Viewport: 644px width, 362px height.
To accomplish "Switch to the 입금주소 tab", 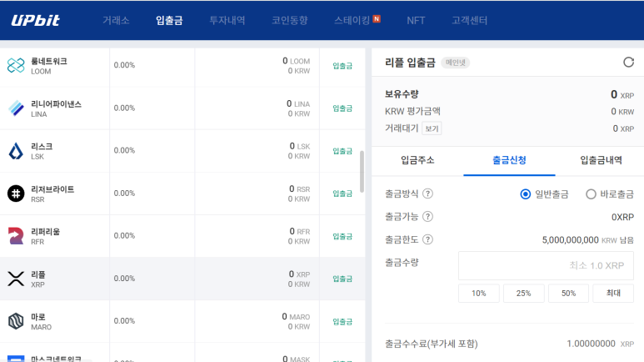I will point(417,160).
